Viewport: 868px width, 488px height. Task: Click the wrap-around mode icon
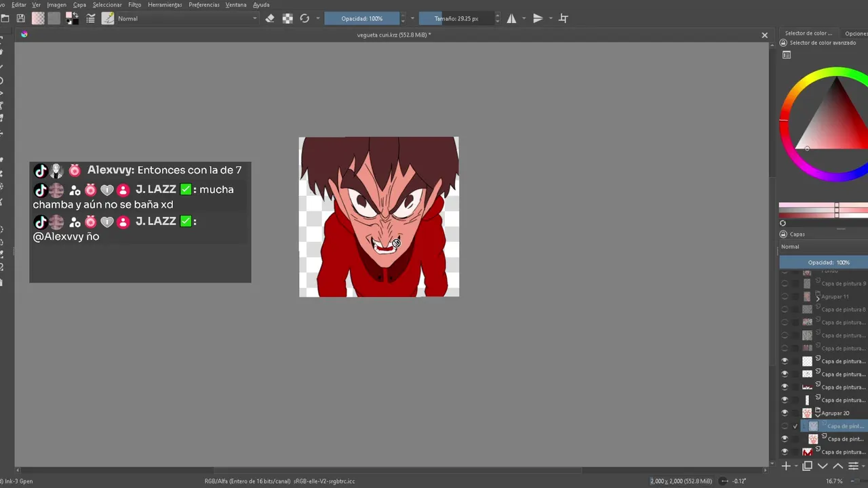563,18
